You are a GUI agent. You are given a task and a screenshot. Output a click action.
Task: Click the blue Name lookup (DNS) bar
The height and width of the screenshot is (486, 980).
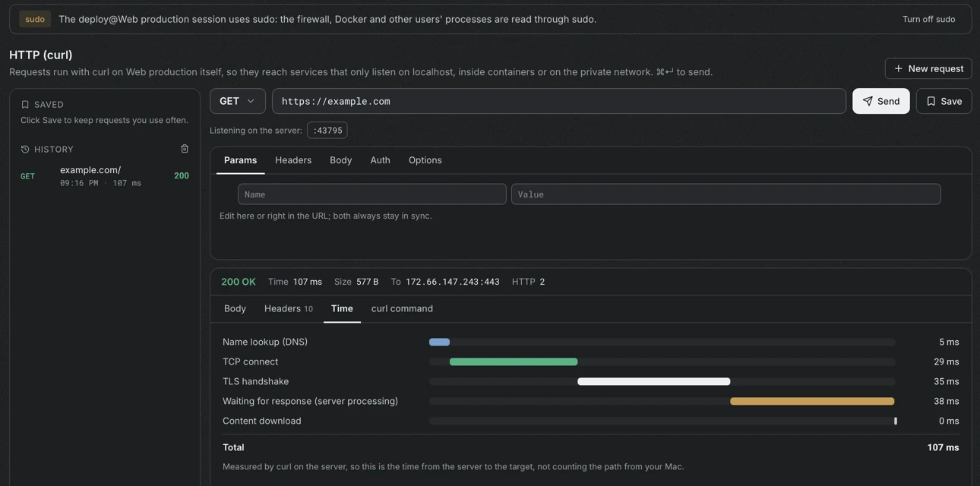(439, 342)
